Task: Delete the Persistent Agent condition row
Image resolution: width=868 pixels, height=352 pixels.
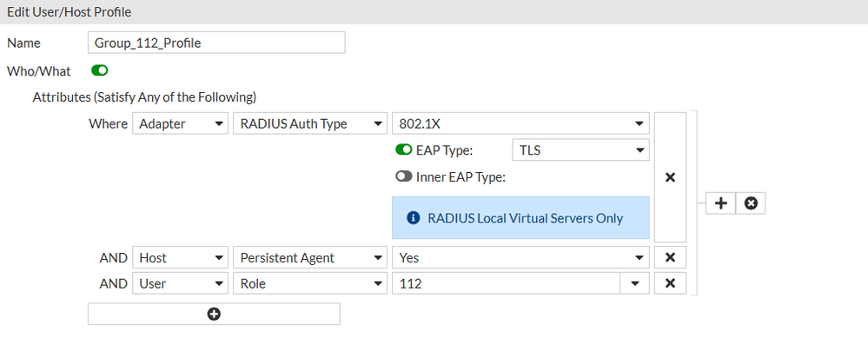Action: pos(669,257)
